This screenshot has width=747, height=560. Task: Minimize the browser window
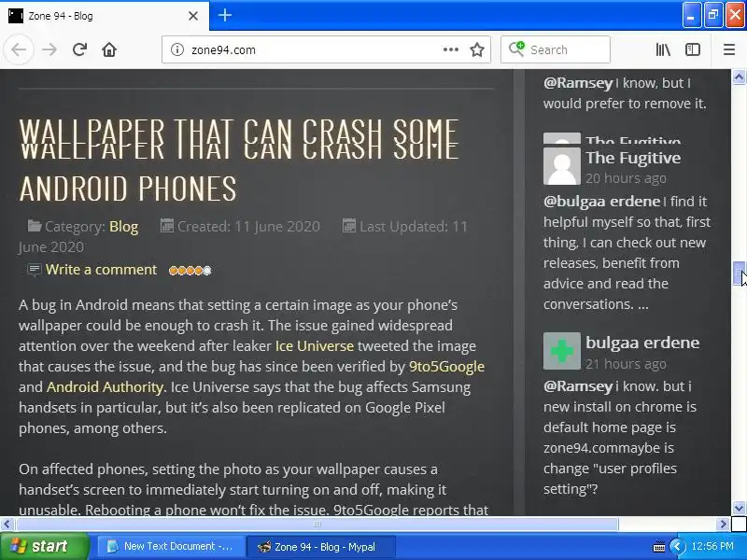click(x=692, y=15)
